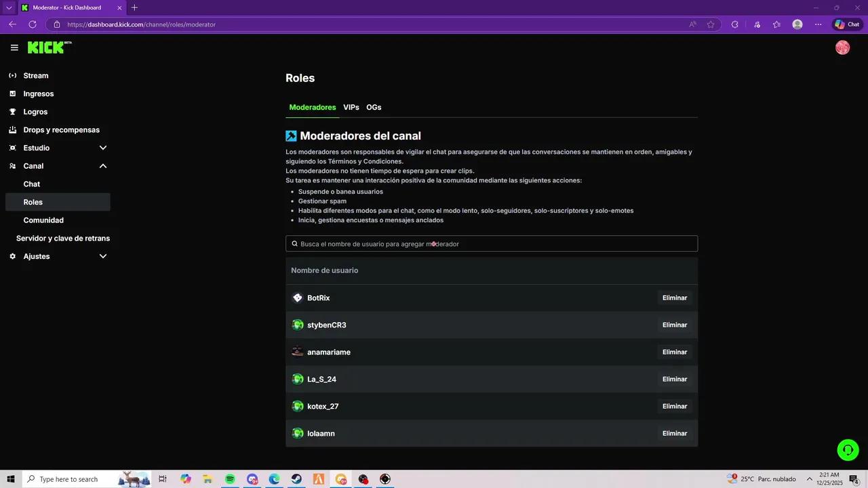Open Steam from the taskbar
868x488 pixels.
tap(296, 479)
